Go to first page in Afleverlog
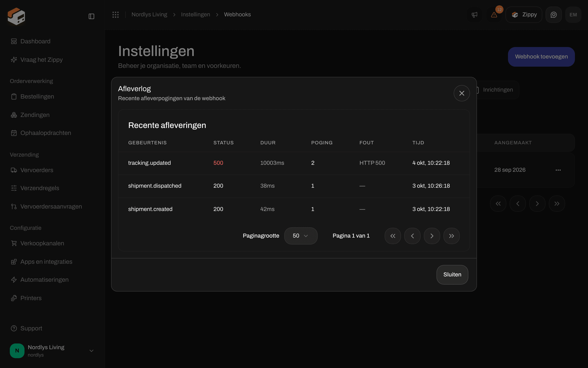This screenshot has height=368, width=588. click(393, 236)
